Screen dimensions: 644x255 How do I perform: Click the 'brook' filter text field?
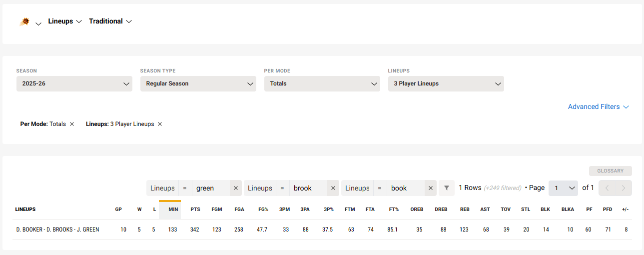pyautogui.click(x=308, y=188)
